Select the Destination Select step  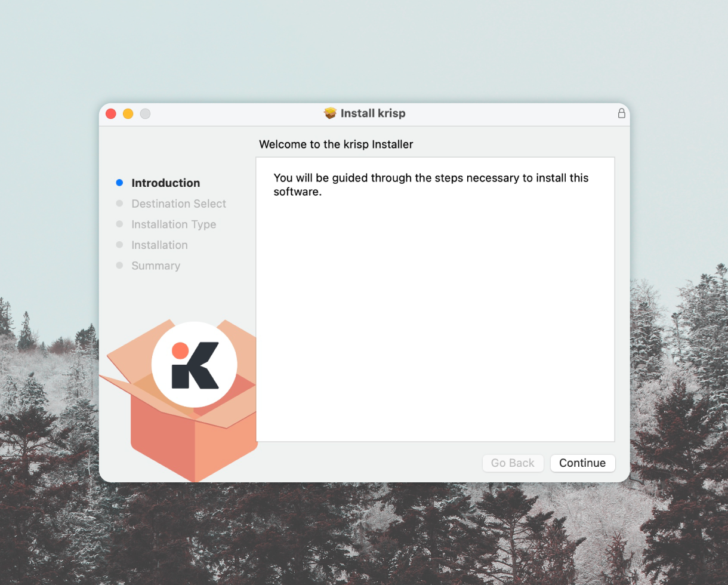[179, 204]
